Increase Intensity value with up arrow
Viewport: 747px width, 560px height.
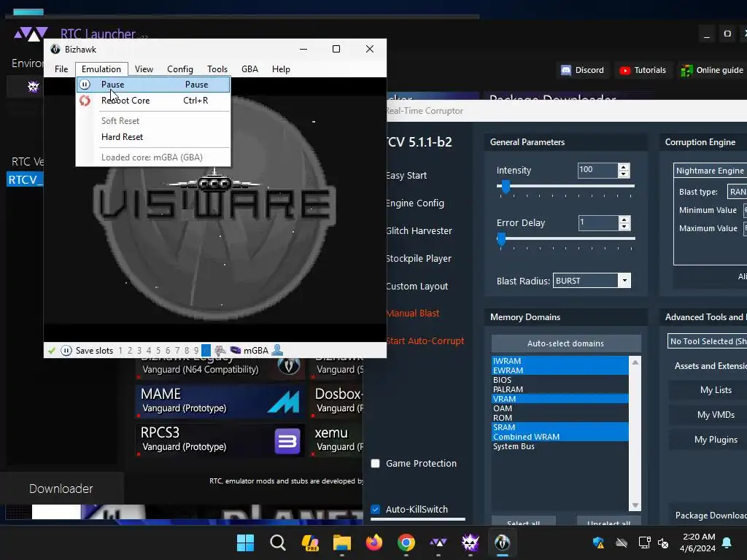click(x=624, y=167)
